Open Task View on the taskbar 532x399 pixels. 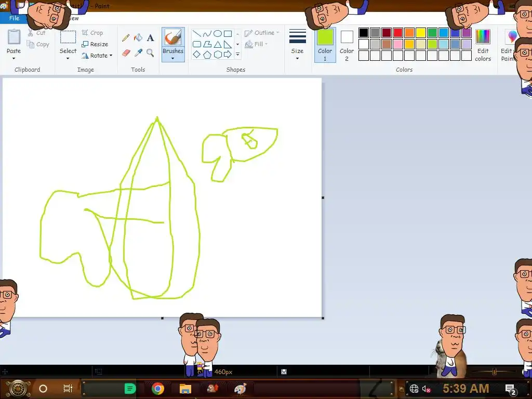pos(68,389)
